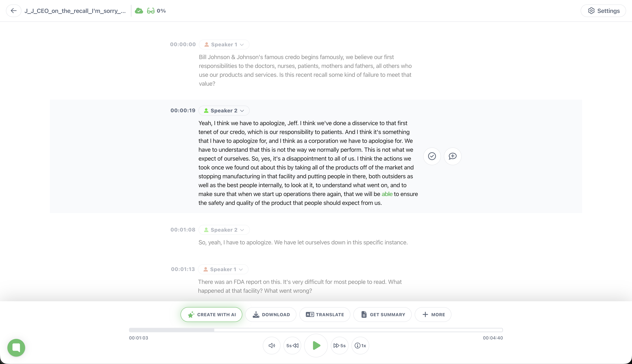This screenshot has width=632, height=364.
Task: Open the Speaker 2 dropdown at 00:01:08
Action: click(224, 230)
